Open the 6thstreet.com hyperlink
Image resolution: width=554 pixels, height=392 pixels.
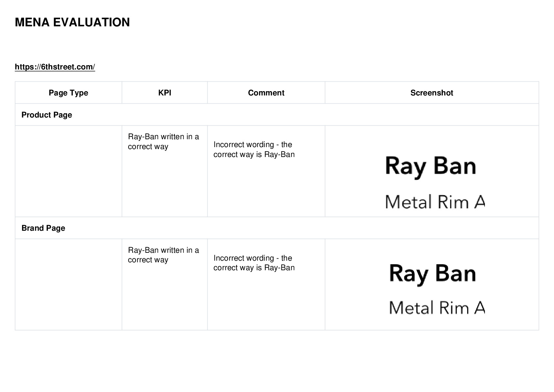pyautogui.click(x=55, y=67)
